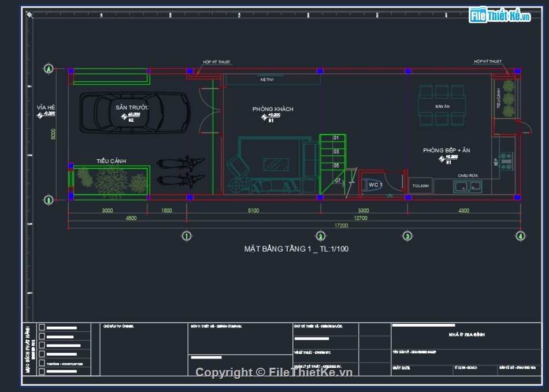
Task: Tick the bottom checkbox in the title block
Action: (42, 372)
